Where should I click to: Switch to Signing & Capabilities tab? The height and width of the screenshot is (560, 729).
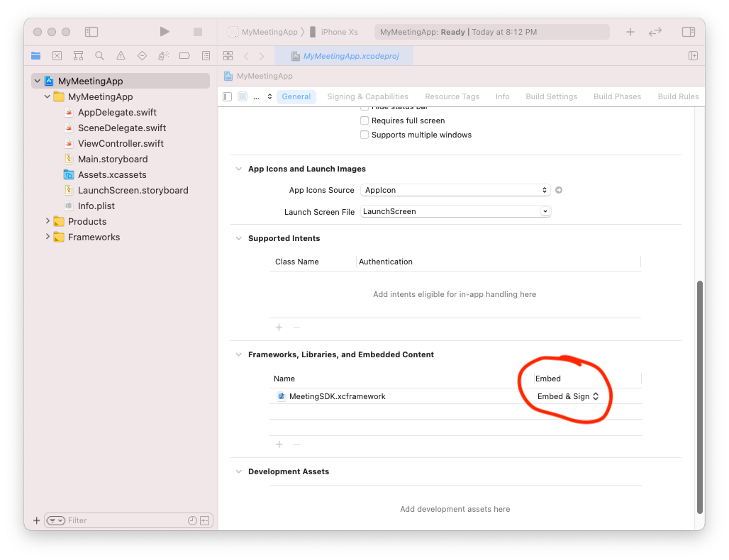pyautogui.click(x=367, y=96)
